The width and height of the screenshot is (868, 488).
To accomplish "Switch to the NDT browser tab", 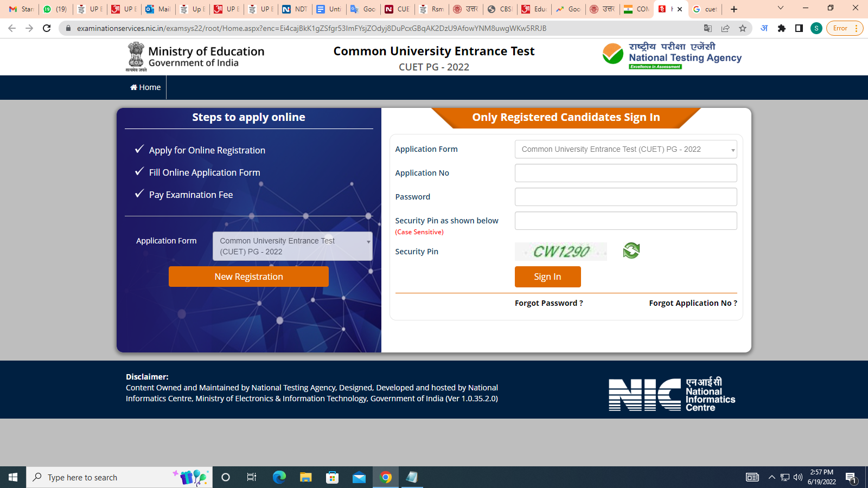I will click(x=295, y=9).
